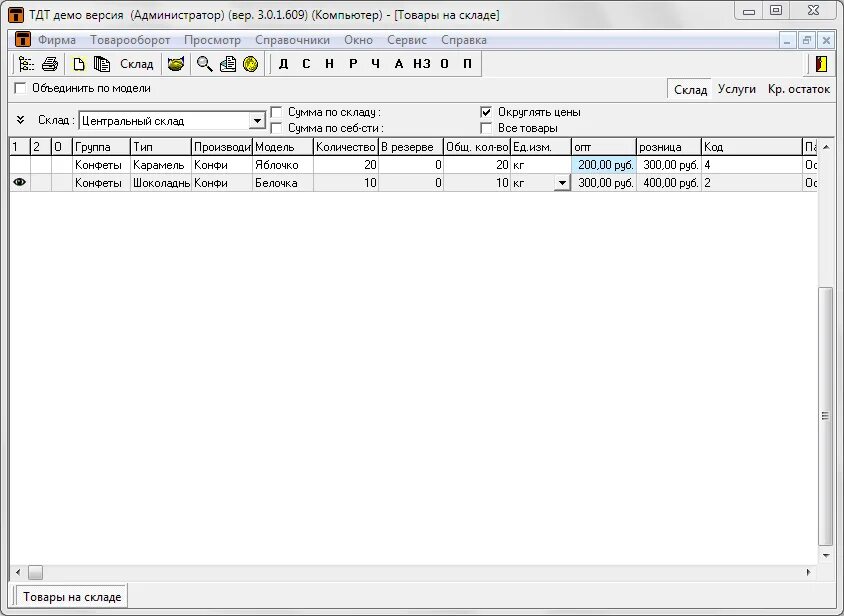Sort by Количество column header
Viewport: 844px width, 616px height.
coord(346,147)
